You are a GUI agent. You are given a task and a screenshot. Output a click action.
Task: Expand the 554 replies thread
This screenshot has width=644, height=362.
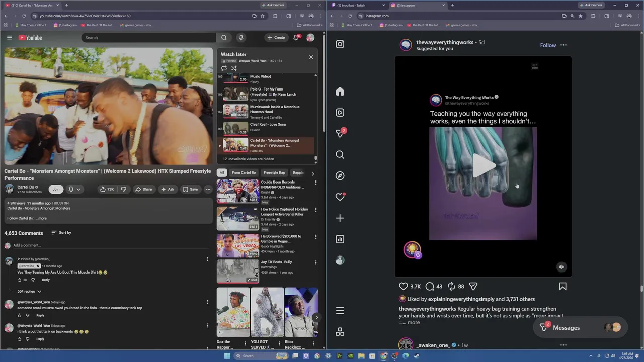[x=29, y=291]
